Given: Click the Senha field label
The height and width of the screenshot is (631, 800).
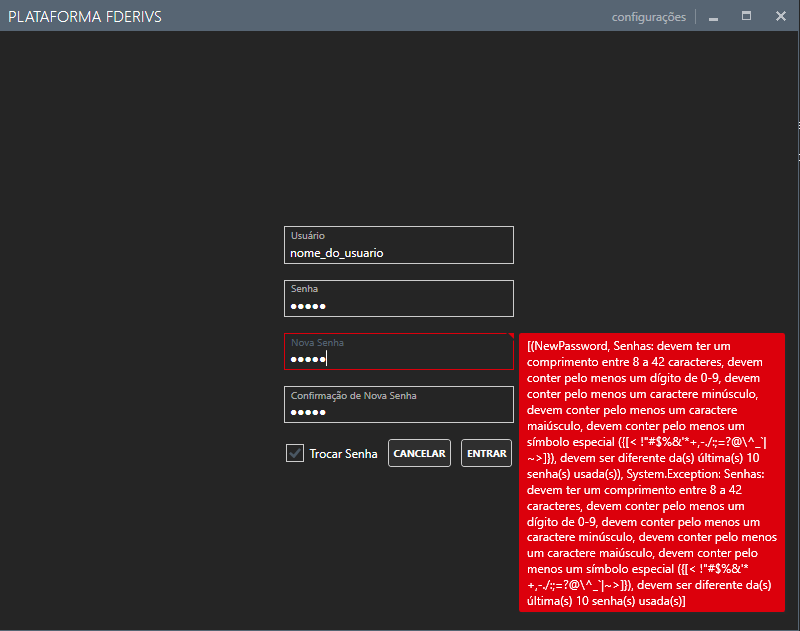Looking at the screenshot, I should 304,289.
